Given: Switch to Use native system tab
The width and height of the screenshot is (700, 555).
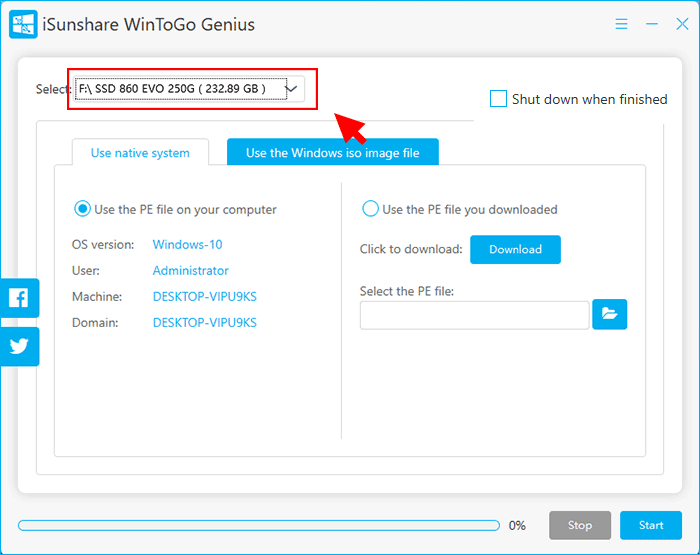Looking at the screenshot, I should tap(140, 153).
